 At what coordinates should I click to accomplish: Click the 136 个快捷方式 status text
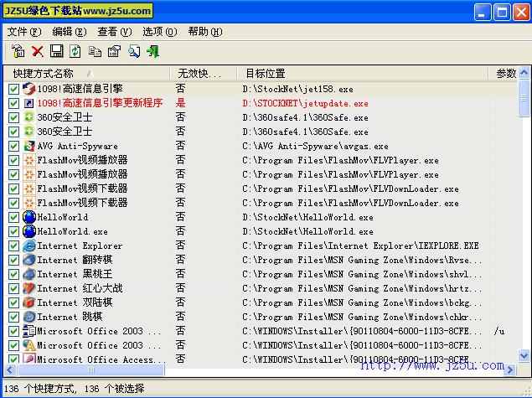(x=40, y=389)
